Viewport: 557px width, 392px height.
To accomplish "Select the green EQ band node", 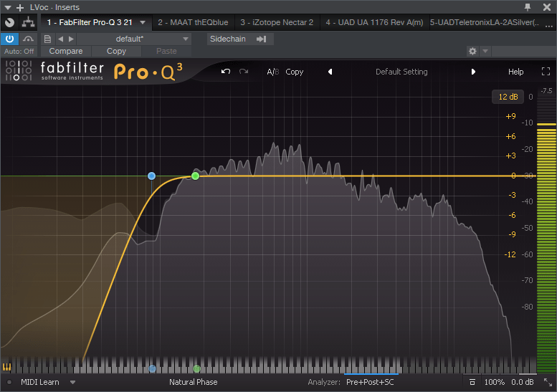I will [195, 176].
